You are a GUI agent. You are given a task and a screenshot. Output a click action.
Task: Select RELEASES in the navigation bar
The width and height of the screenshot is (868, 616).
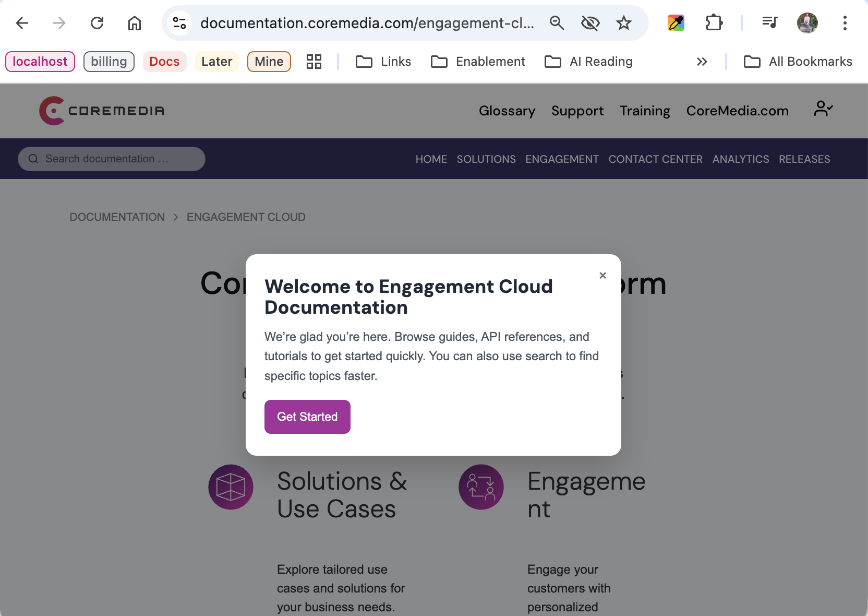(x=804, y=159)
